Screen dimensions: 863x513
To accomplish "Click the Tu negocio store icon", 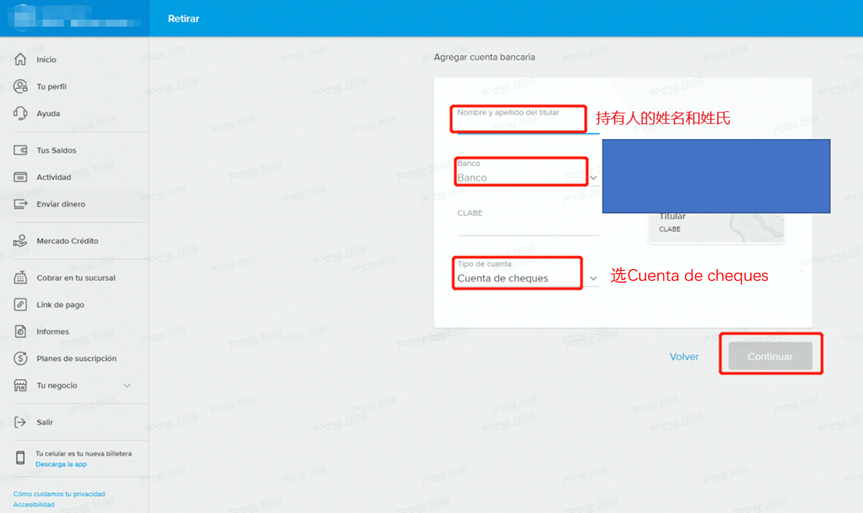I will point(20,385).
